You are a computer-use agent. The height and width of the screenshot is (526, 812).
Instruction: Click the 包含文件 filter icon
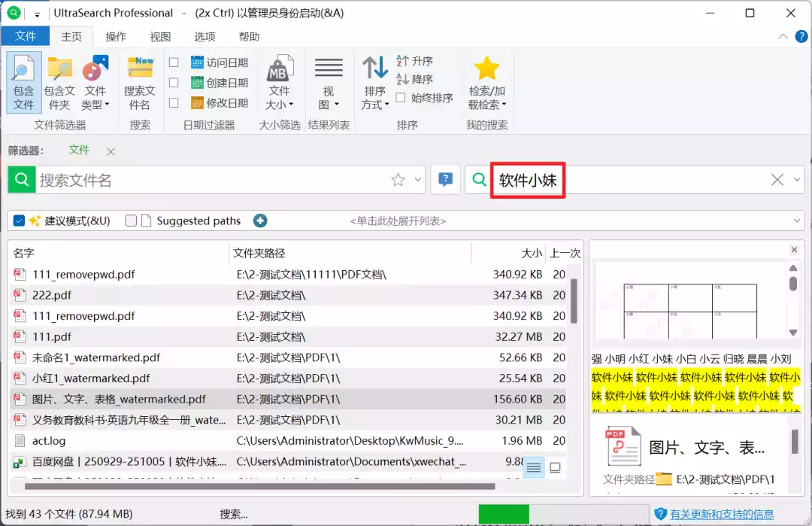coord(24,71)
